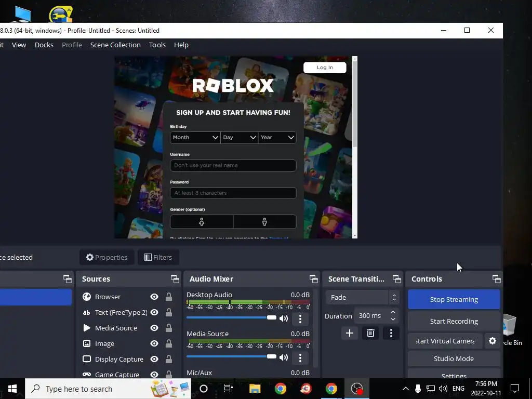This screenshot has width=532, height=399.
Task: Open Cortana circle on taskbar
Action: pyautogui.click(x=204, y=389)
